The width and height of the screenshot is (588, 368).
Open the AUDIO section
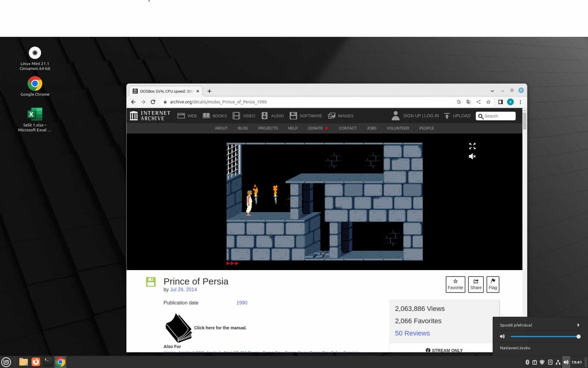(272, 116)
